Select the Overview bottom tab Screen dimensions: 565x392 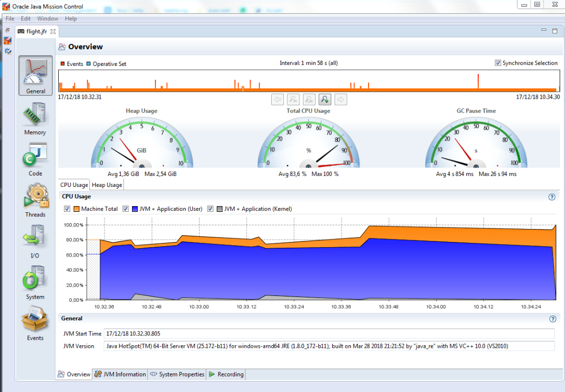[74, 374]
